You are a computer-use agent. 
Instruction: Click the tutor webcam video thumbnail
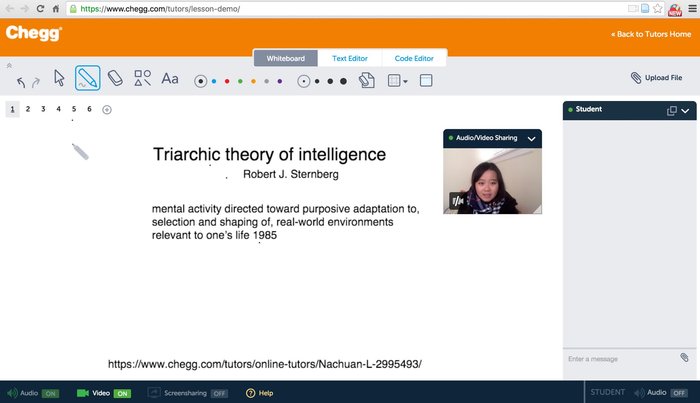click(x=492, y=181)
